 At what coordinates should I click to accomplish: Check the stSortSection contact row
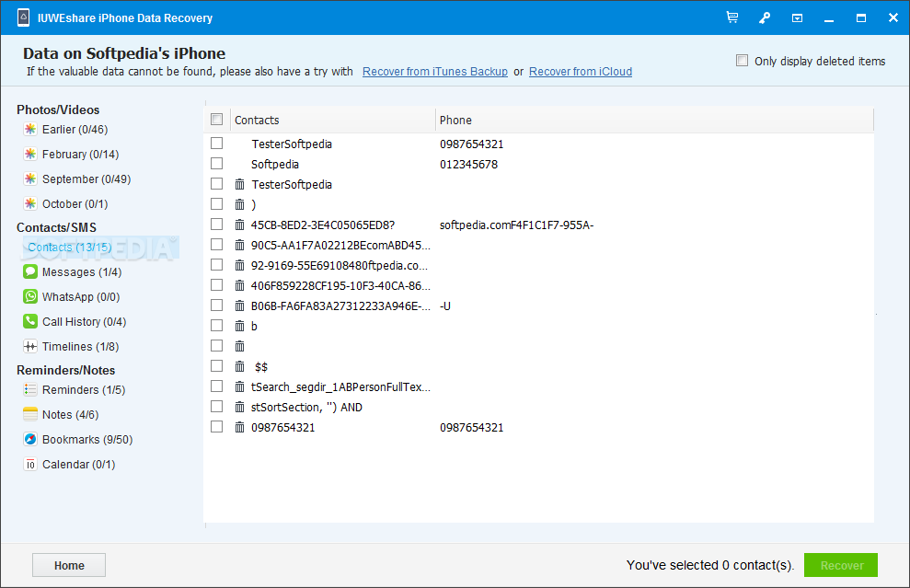pyautogui.click(x=216, y=407)
